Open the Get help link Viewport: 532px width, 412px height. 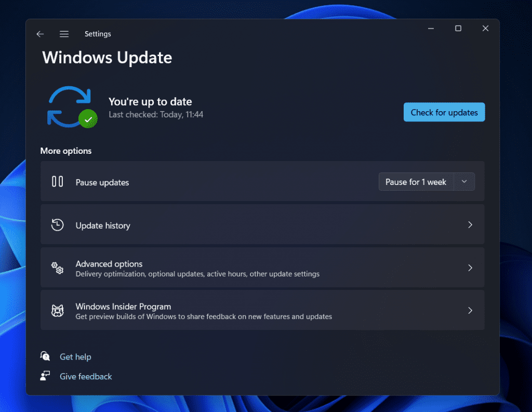click(75, 356)
